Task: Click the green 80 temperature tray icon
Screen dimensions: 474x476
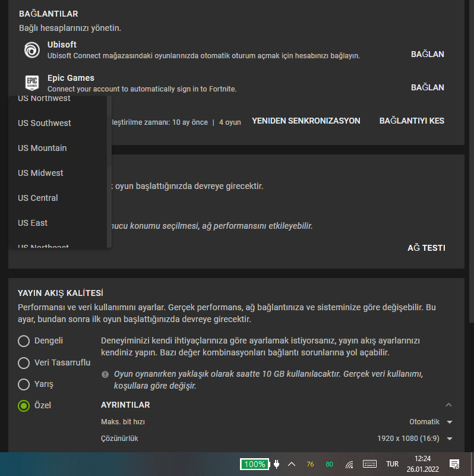Action: pos(329,464)
